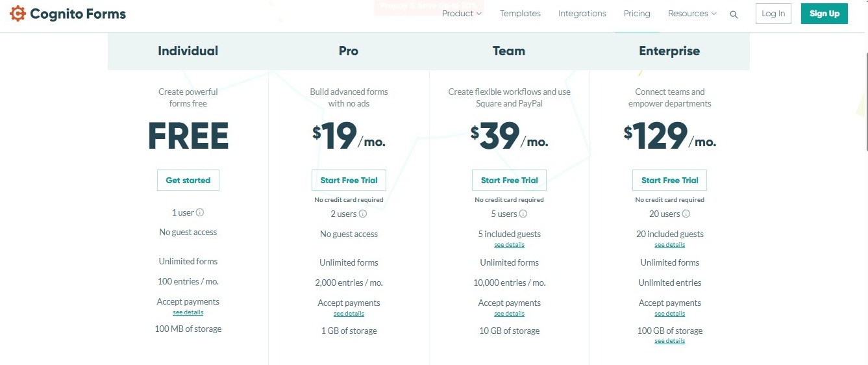Click info icon beside 2 users

tap(363, 214)
